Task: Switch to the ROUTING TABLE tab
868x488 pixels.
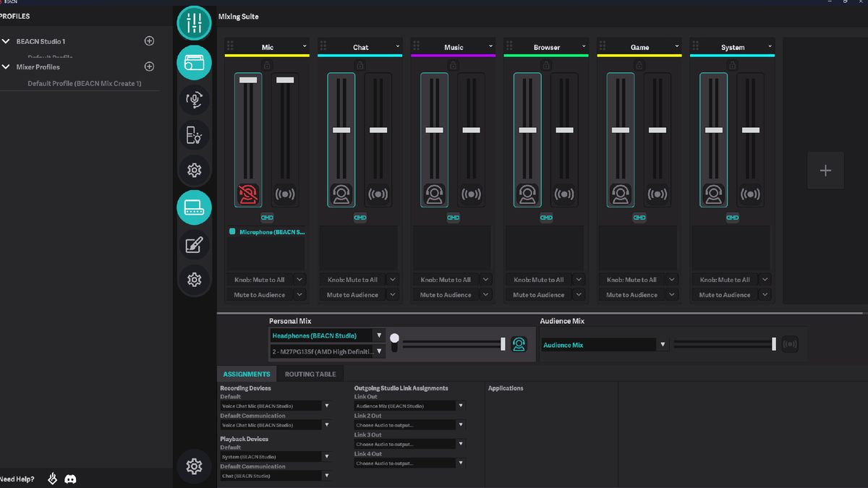Action: point(311,374)
